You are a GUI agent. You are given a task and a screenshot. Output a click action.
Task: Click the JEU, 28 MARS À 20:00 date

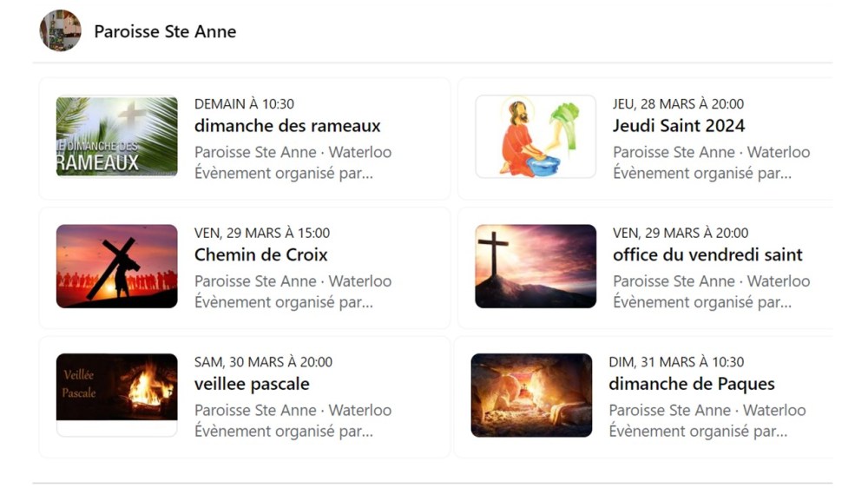(678, 104)
